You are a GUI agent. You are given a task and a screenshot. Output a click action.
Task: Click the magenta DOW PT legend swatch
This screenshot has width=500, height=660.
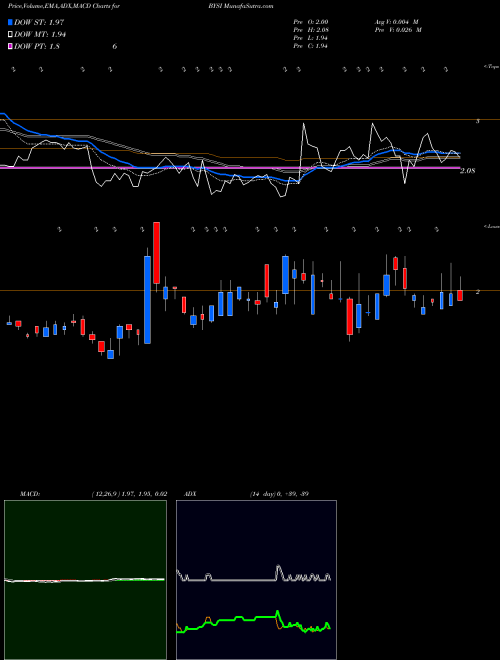tap(11, 46)
